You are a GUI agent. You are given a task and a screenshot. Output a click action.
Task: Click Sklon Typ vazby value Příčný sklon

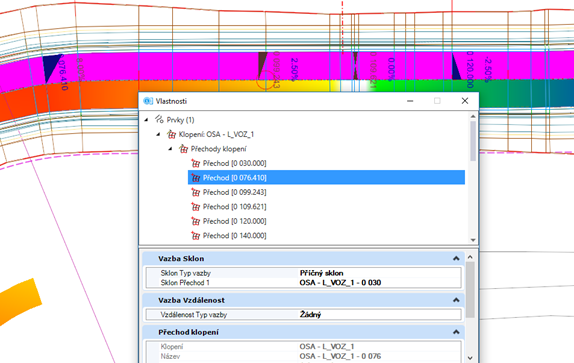tap(321, 273)
